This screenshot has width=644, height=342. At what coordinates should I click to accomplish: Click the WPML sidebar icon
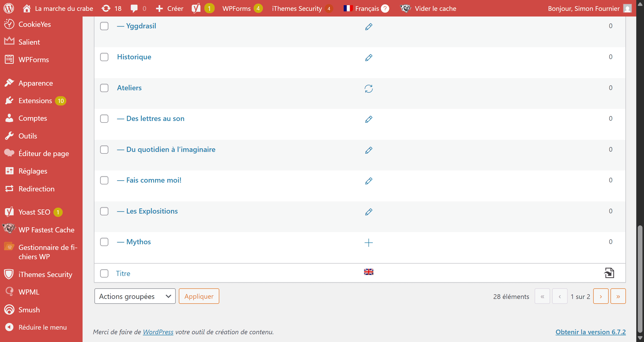click(9, 292)
